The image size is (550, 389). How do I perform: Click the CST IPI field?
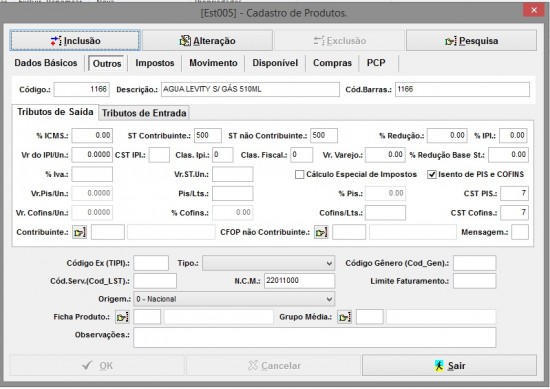coord(159,155)
